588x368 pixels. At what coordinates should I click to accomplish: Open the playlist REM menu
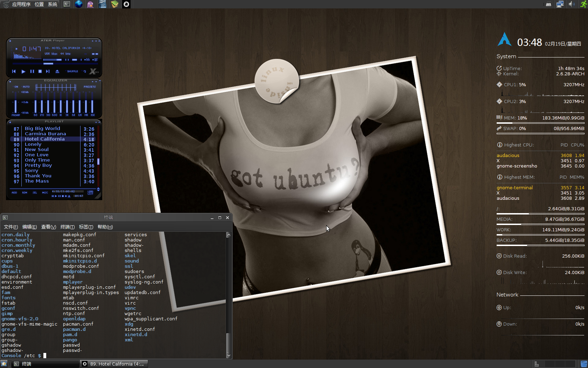(x=24, y=192)
